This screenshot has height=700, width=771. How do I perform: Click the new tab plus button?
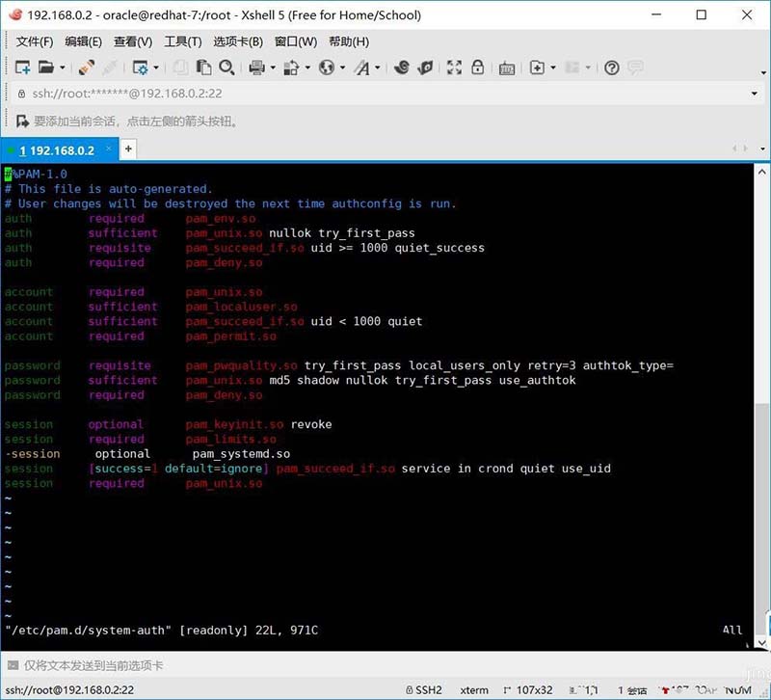pos(128,150)
